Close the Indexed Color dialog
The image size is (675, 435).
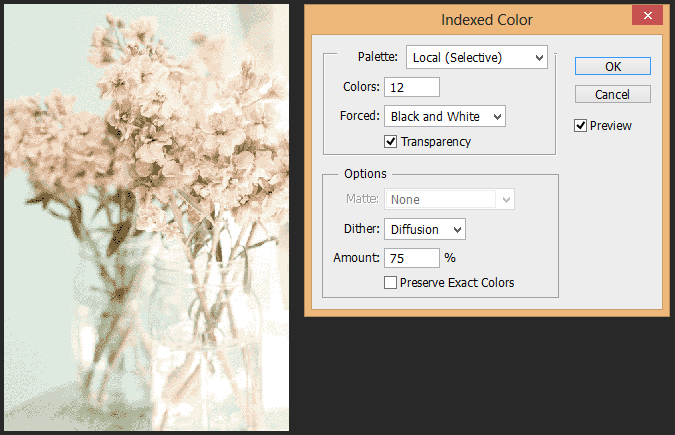(x=647, y=16)
